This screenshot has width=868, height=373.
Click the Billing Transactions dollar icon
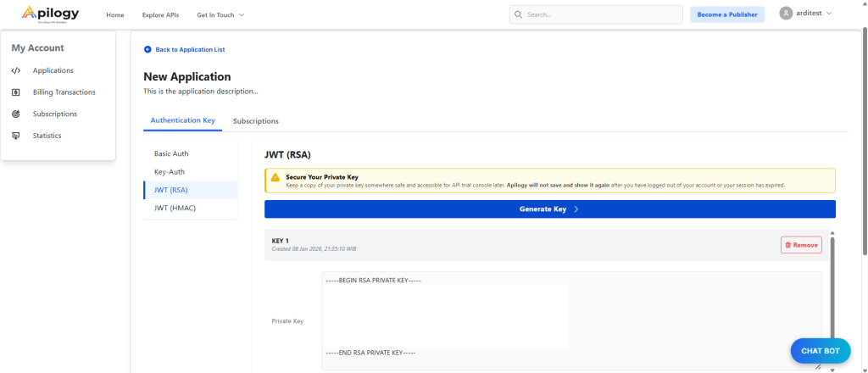tap(16, 92)
